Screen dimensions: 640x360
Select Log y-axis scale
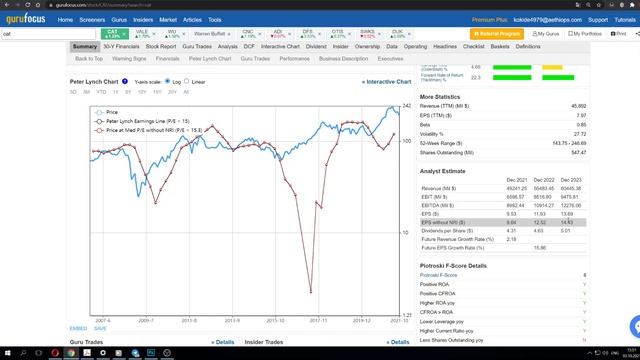[167, 81]
